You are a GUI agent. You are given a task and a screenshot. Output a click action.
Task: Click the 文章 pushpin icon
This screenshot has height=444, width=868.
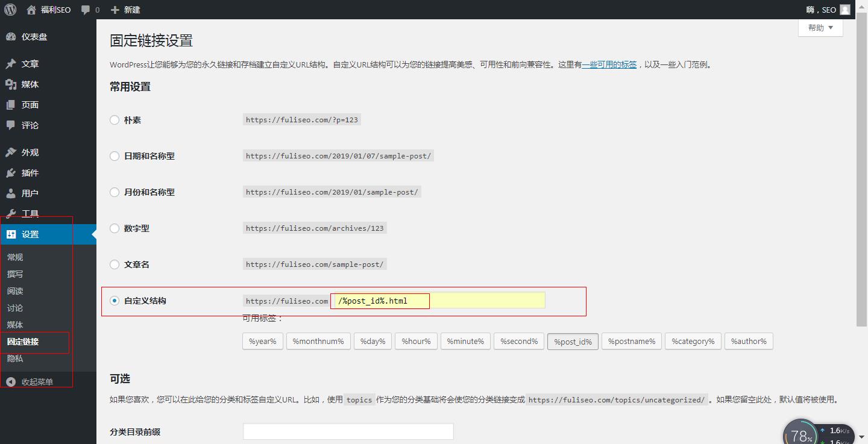pos(11,64)
